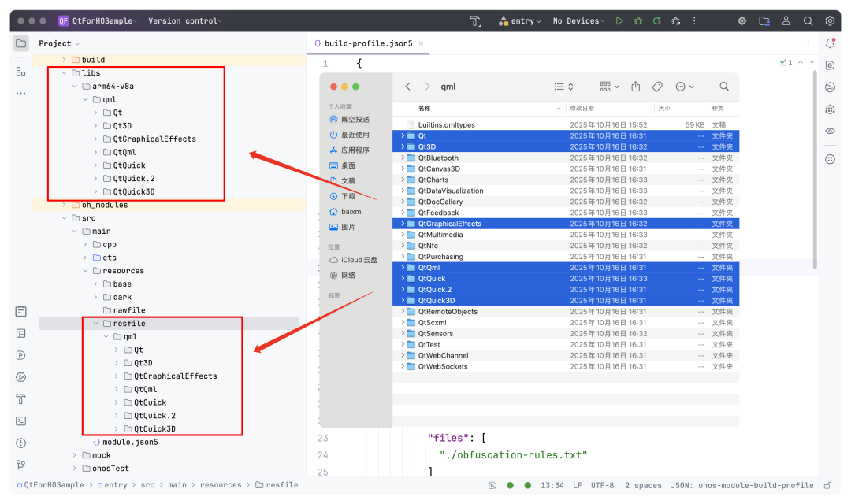Open the QtForHOSample project dropdown
The height and width of the screenshot is (504, 851).
(98, 21)
